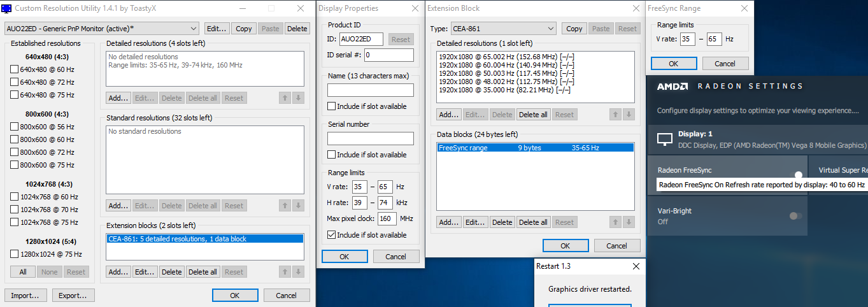The height and width of the screenshot is (307, 868).
Task: Copy the extension block
Action: point(574,29)
